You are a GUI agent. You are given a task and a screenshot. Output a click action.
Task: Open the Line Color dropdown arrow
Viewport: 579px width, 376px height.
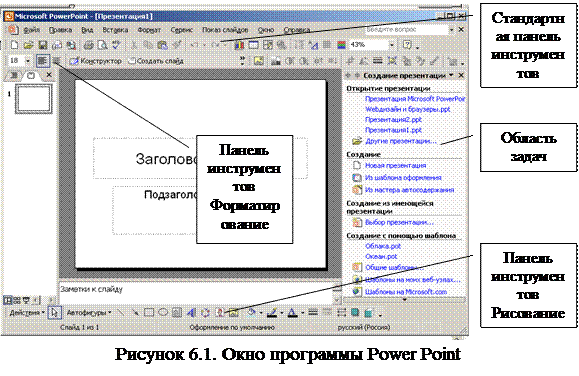tap(282, 313)
